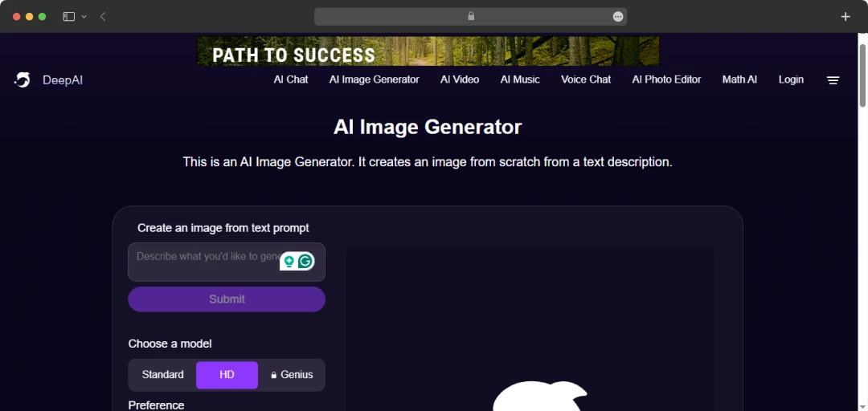Select the Standard model option
This screenshot has width=868, height=411.
(162, 375)
